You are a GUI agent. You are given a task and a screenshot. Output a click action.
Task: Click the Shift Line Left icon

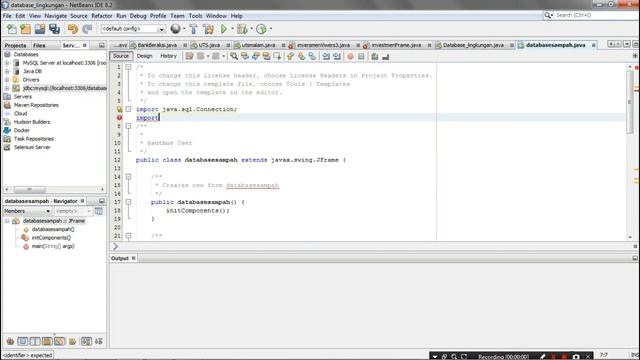326,56
